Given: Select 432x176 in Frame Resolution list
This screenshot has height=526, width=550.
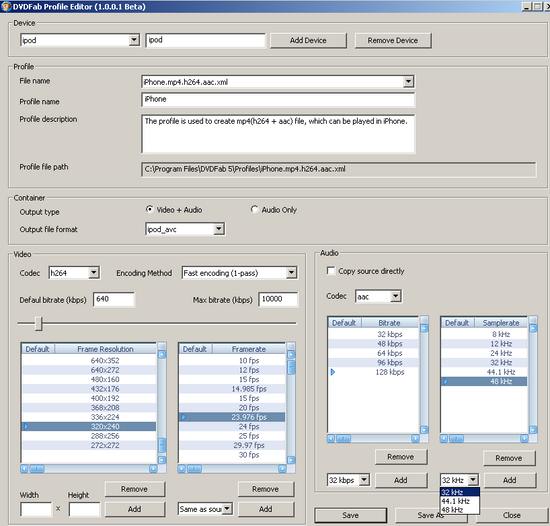Looking at the screenshot, I should [x=89, y=389].
